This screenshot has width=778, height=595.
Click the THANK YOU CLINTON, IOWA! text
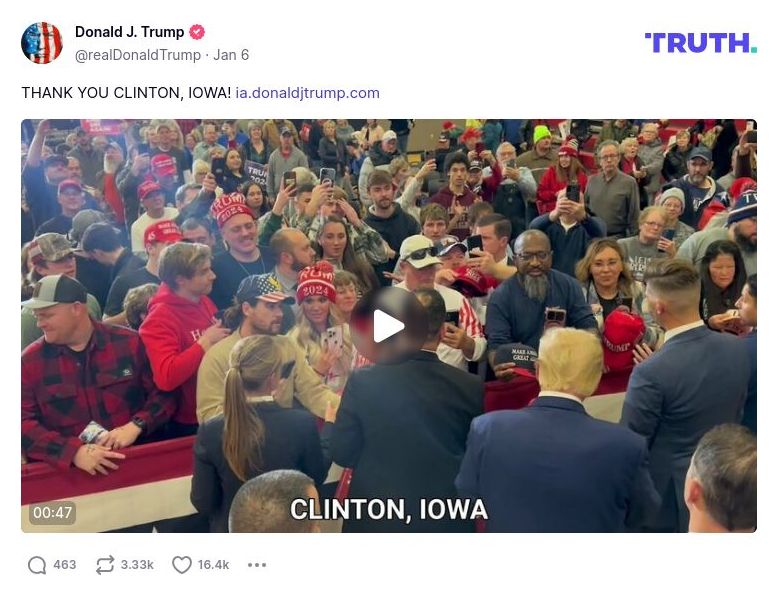tap(126, 93)
